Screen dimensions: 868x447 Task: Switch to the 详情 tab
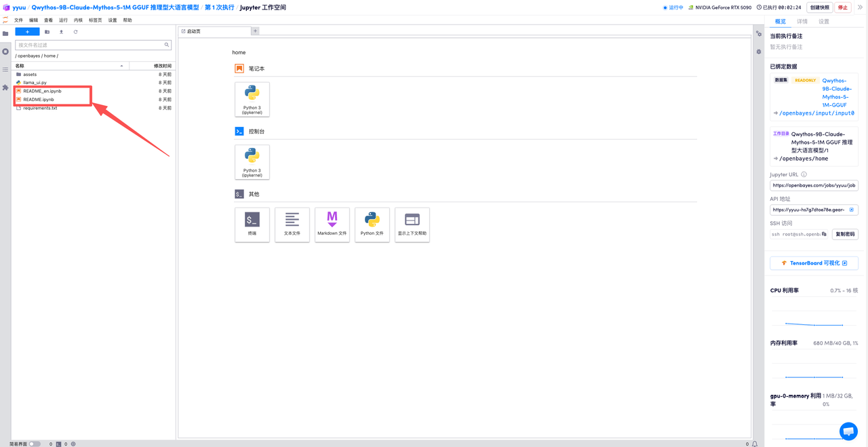click(x=802, y=22)
